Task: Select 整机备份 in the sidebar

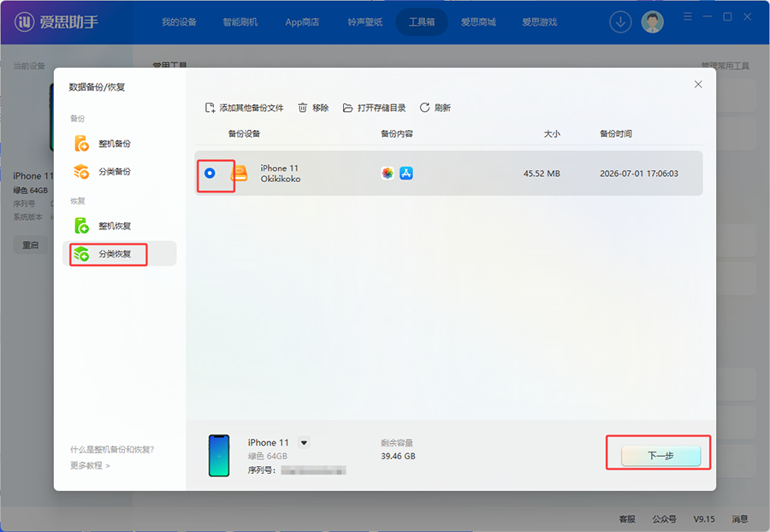Action: point(119,144)
